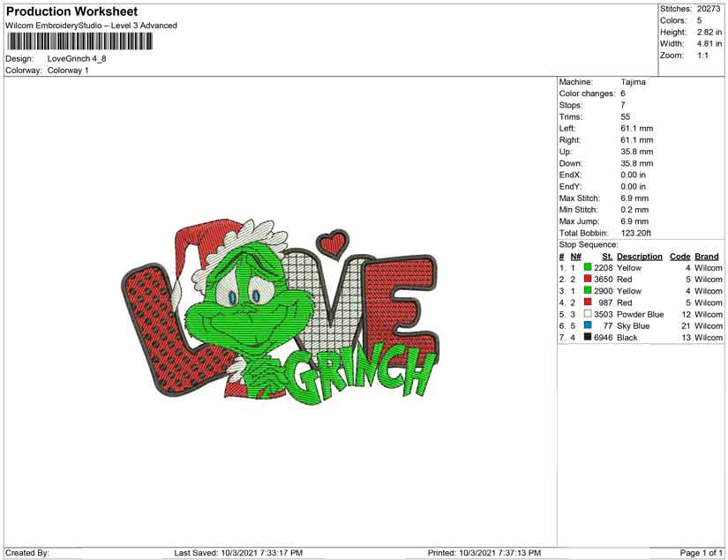Open the Colorway 1 selector

[x=71, y=71]
